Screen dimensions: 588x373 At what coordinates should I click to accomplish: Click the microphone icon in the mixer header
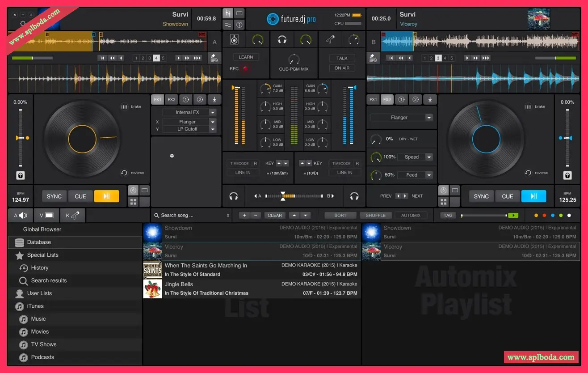(x=330, y=40)
